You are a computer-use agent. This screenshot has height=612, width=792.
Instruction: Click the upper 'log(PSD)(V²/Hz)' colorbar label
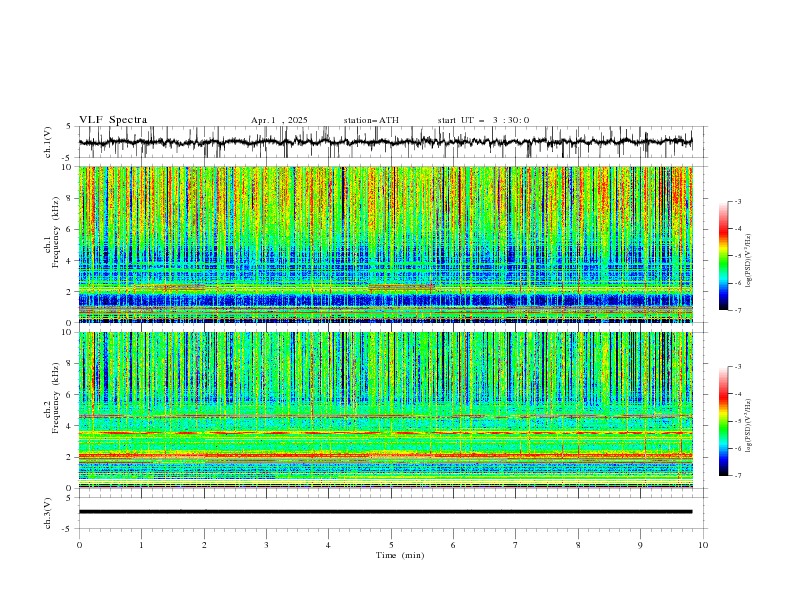click(748, 261)
